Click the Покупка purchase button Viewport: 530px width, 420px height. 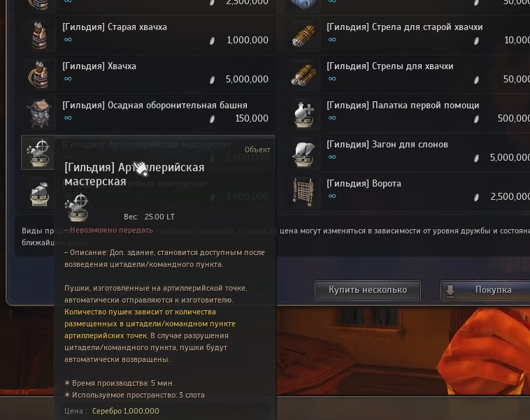click(x=485, y=290)
